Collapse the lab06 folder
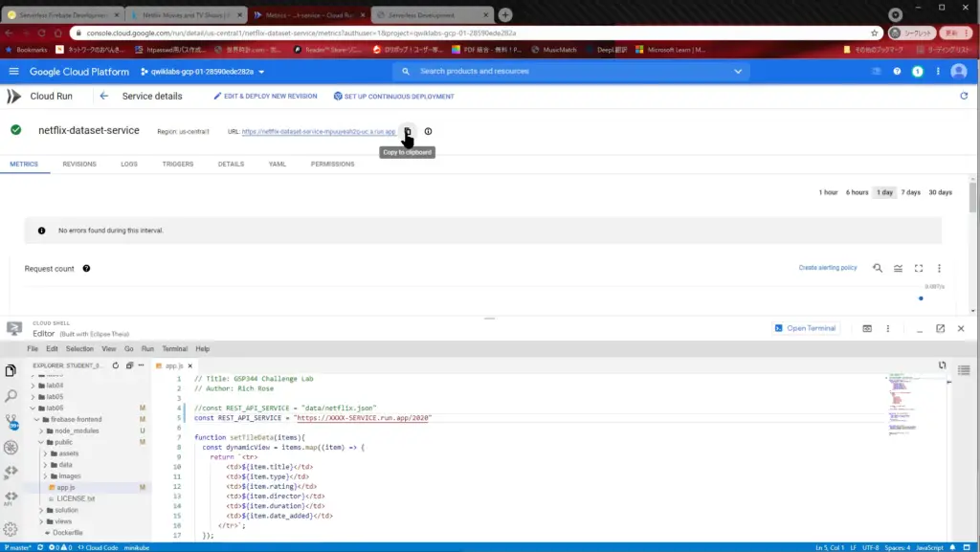Screen dimensions: 980x552 tap(33, 408)
